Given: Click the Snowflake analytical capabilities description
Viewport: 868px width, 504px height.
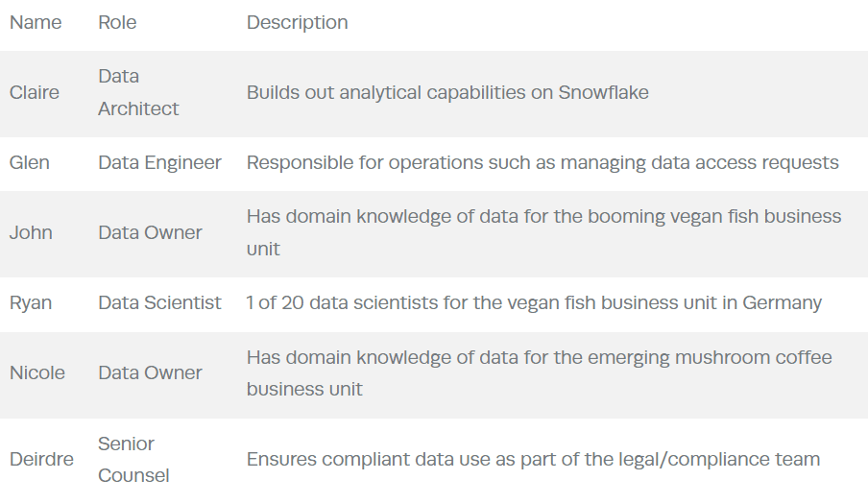Looking at the screenshot, I should tap(447, 92).
